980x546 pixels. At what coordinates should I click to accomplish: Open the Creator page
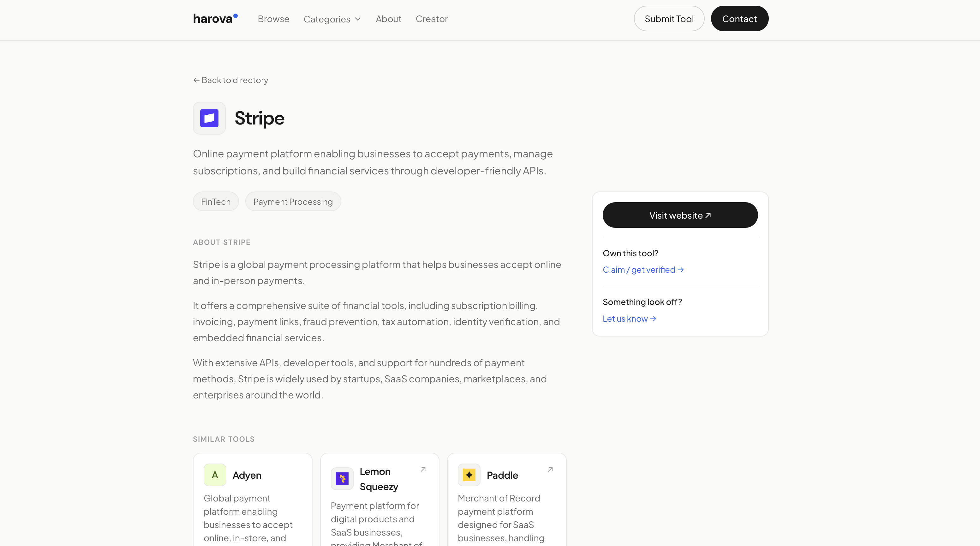point(431,19)
